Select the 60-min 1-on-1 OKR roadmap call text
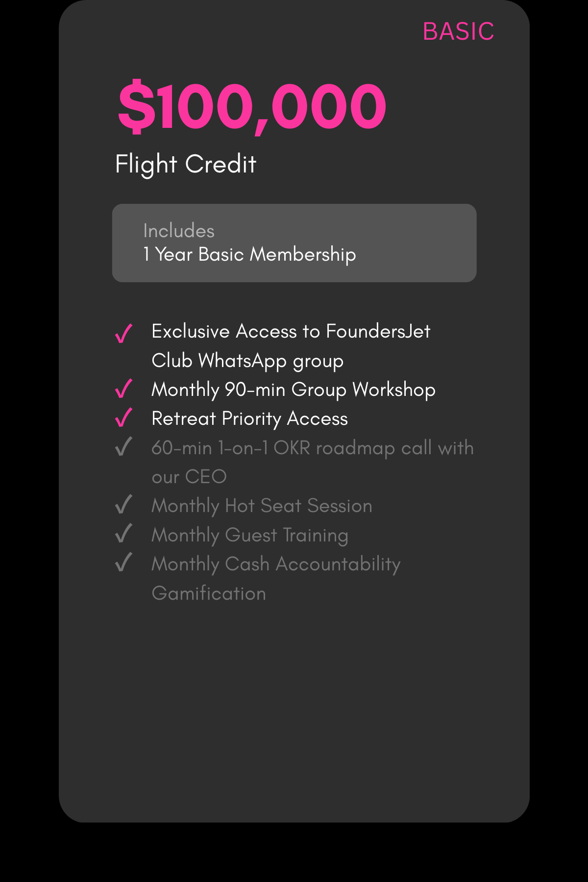This screenshot has height=882, width=588. tap(313, 462)
